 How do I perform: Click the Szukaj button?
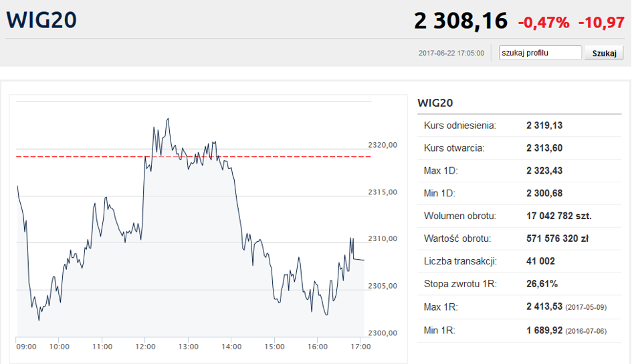point(604,53)
